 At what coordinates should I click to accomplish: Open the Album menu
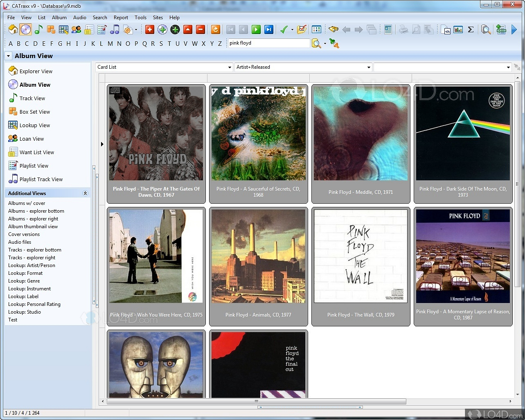coord(59,18)
